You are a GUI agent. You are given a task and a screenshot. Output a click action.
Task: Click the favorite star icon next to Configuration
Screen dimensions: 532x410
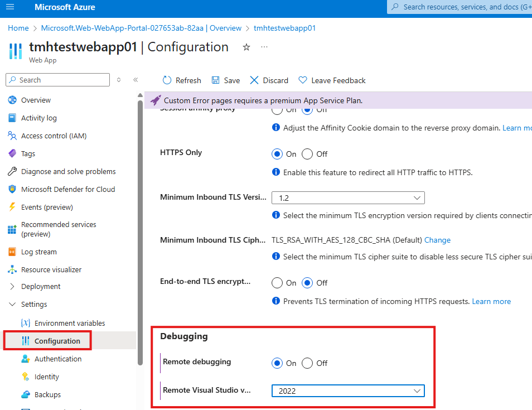(x=246, y=47)
